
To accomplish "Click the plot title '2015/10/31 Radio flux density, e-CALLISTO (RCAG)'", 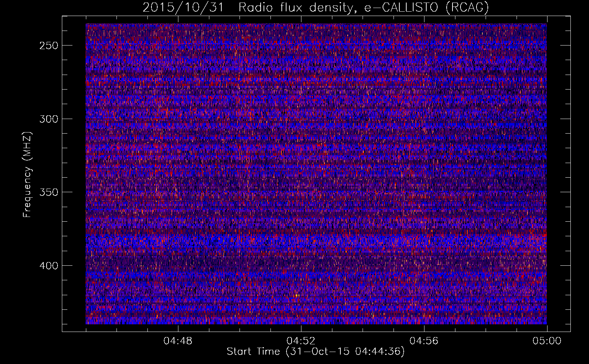I will tap(316, 7).
